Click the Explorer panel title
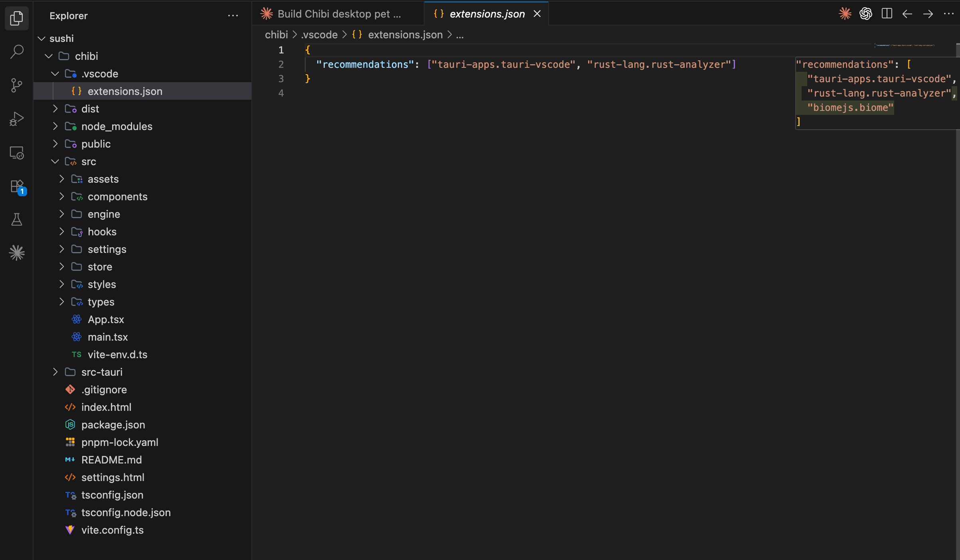 69,16
